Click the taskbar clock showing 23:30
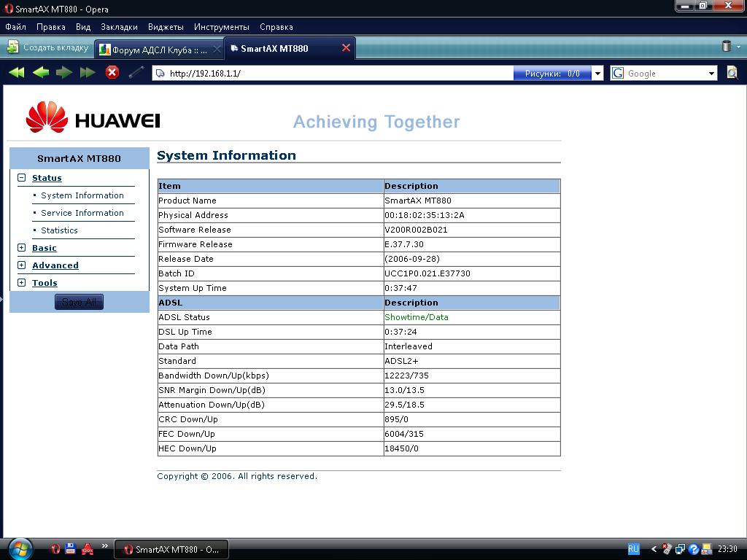The image size is (747, 560). click(x=727, y=549)
